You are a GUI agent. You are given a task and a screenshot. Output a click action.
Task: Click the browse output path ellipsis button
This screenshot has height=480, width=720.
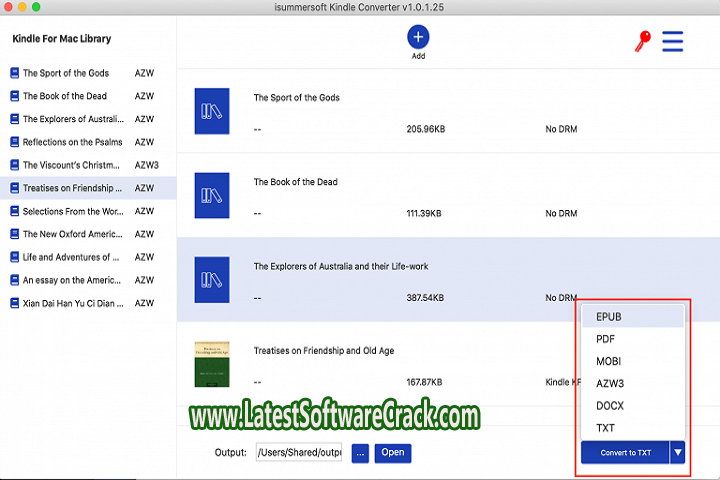pyautogui.click(x=359, y=453)
